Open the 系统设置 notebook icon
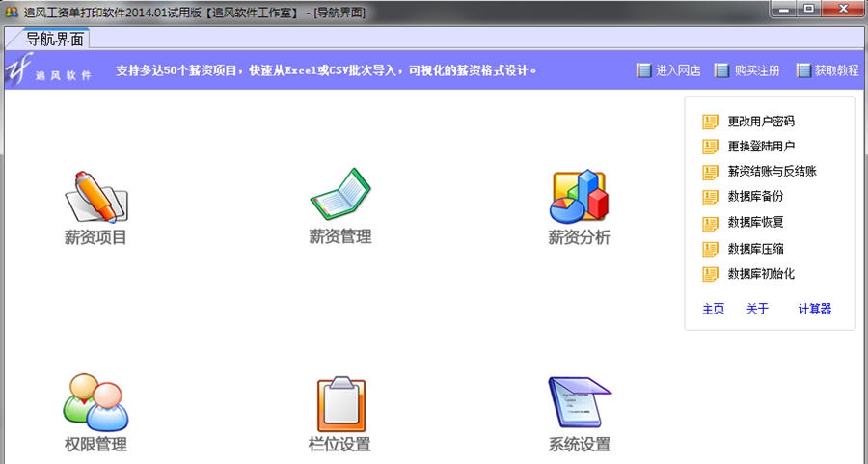The image size is (868, 464). [x=580, y=402]
